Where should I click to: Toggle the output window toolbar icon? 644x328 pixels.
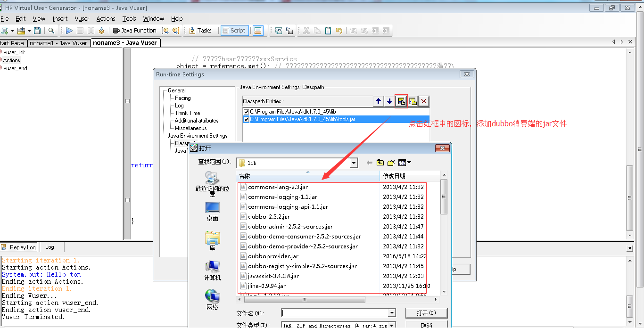[258, 31]
